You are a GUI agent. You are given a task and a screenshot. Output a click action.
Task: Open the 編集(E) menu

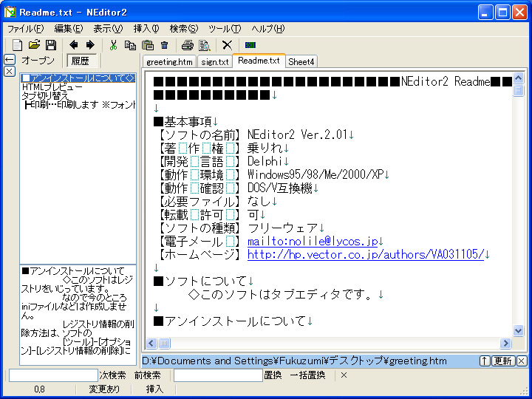tap(68, 29)
